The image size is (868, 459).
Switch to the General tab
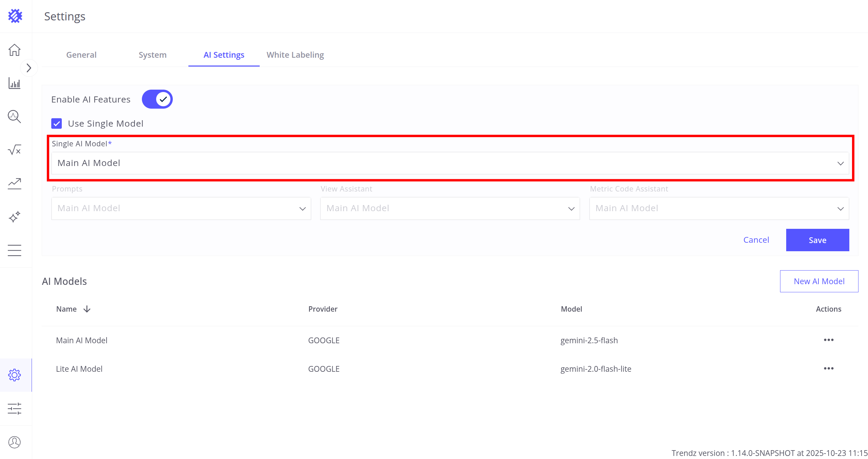[81, 55]
